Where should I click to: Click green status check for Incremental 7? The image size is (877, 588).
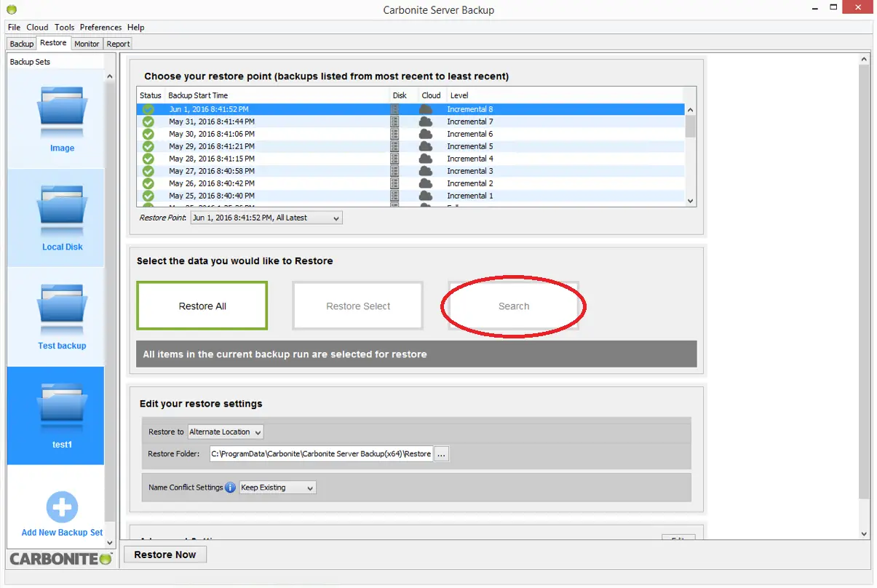(148, 122)
